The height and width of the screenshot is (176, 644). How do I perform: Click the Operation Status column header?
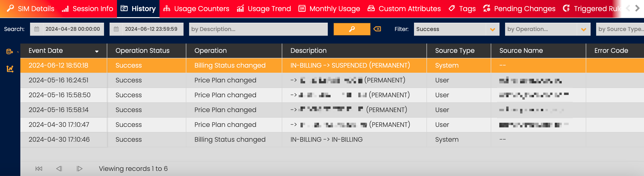(142, 50)
